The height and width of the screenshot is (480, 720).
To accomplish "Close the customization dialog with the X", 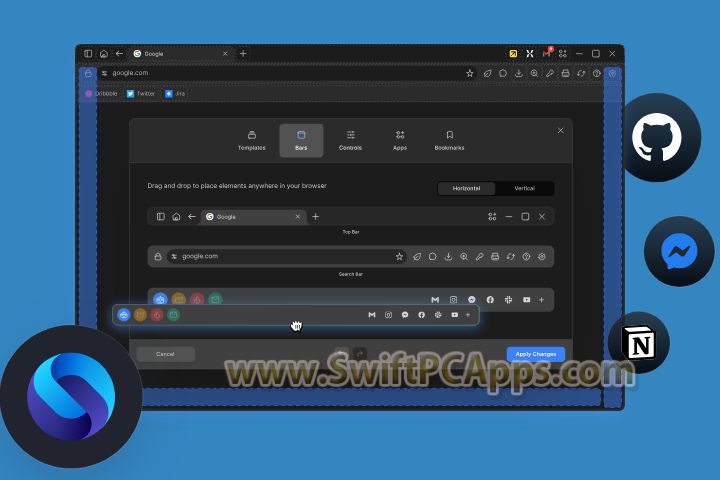I will [561, 130].
